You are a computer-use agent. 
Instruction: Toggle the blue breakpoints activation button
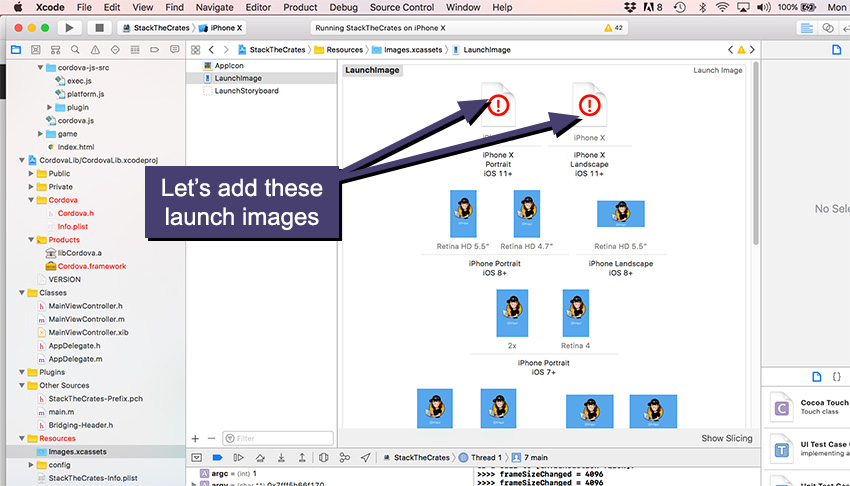click(217, 458)
